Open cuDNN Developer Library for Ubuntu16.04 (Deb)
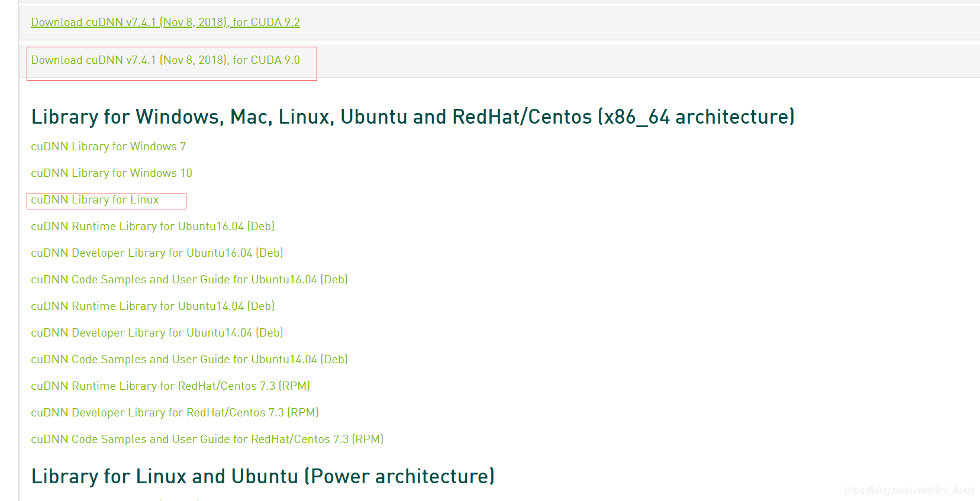 pos(157,253)
